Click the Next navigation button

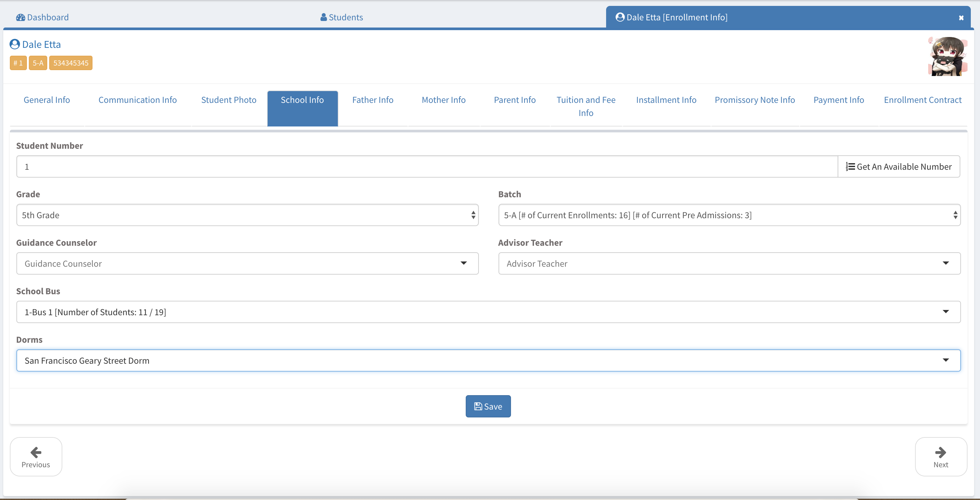[941, 456]
